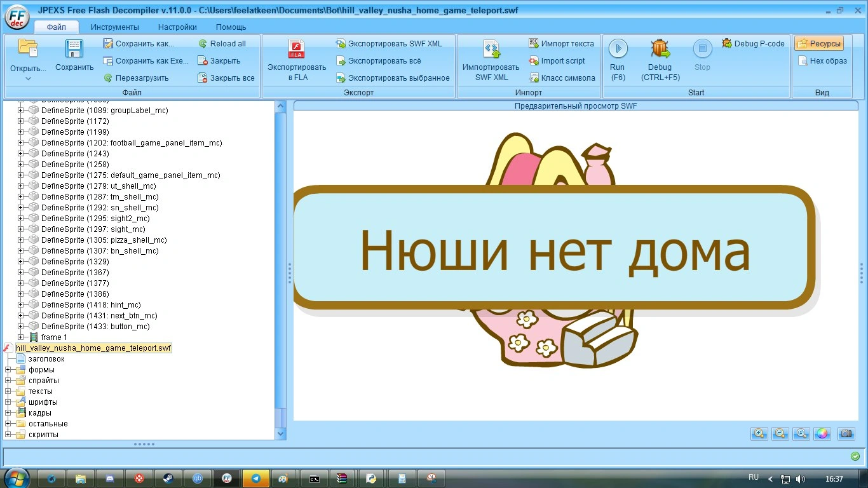Reload the file with Перезагрузить

(x=136, y=78)
